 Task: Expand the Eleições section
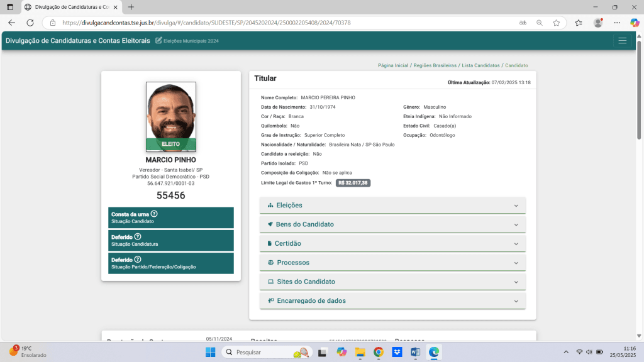pyautogui.click(x=392, y=206)
